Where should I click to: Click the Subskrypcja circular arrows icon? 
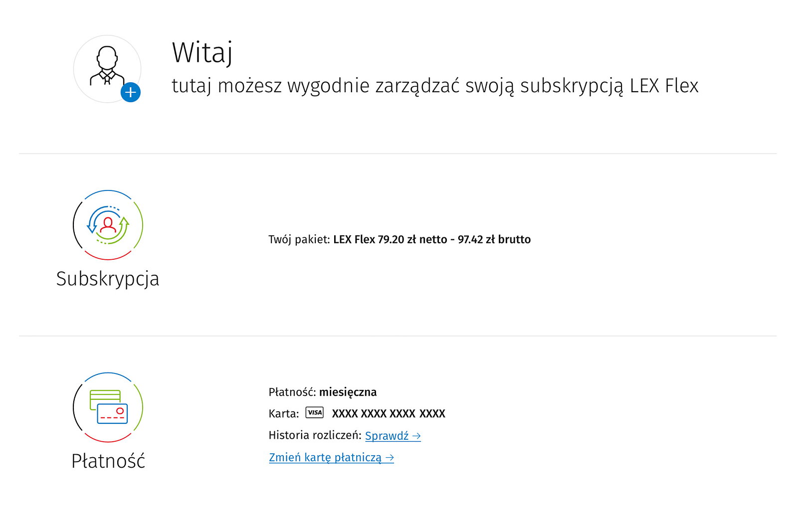coord(108,225)
